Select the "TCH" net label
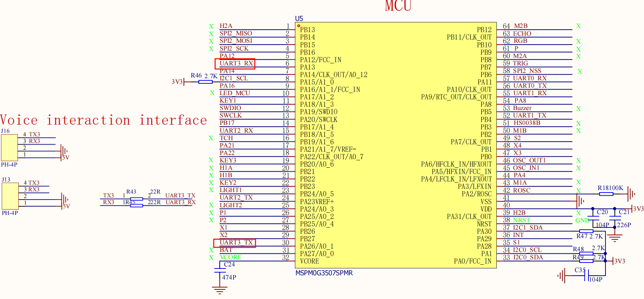 [x=226, y=138]
